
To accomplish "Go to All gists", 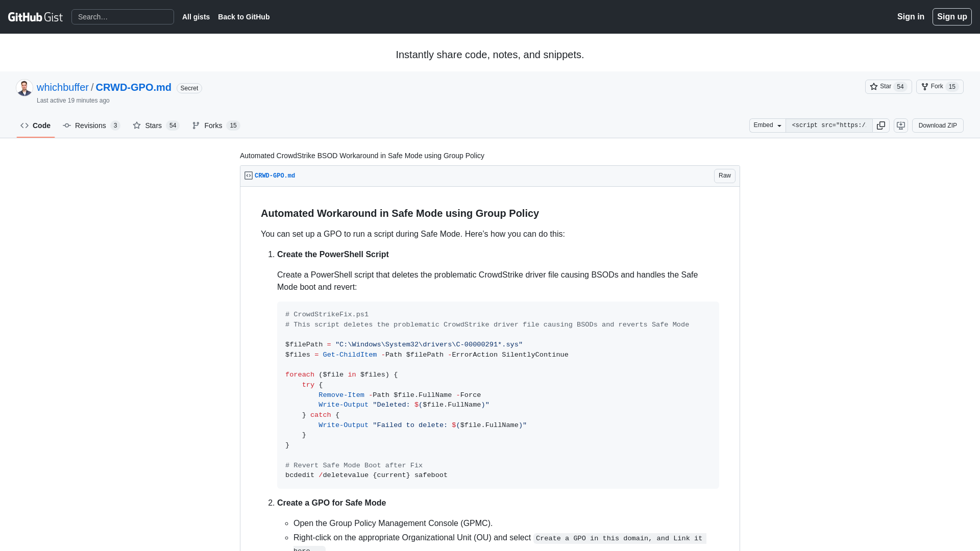I will (x=196, y=17).
